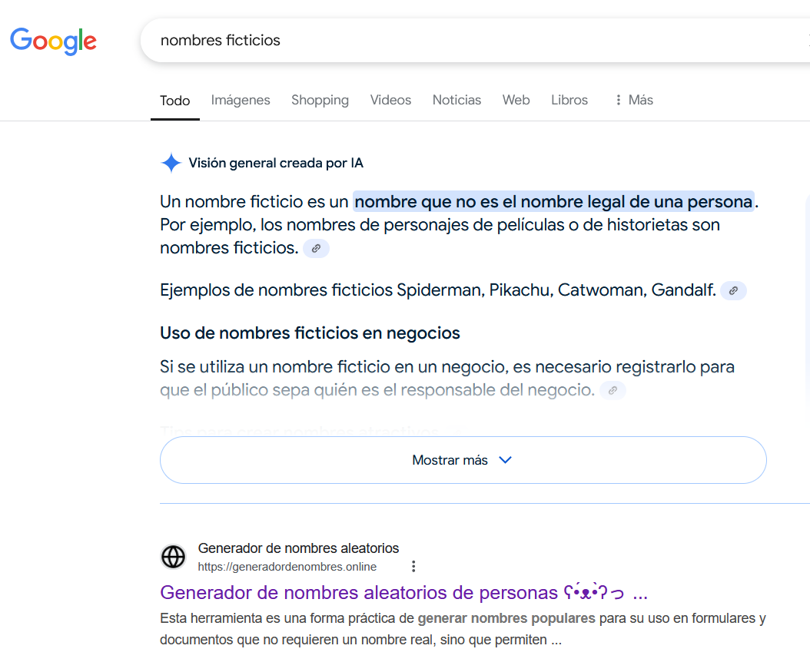The width and height of the screenshot is (810, 672).
Task: Click the AI overview sparkle icon
Action: pos(171,163)
